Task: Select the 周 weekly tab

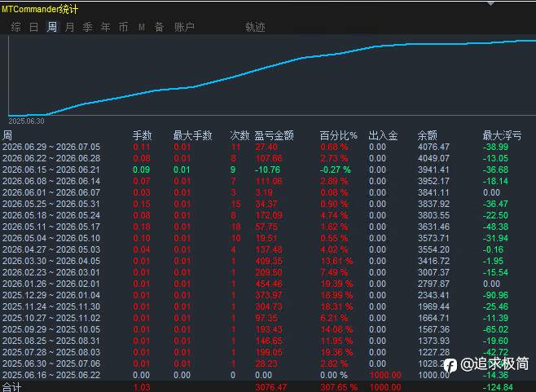Action: (x=52, y=27)
